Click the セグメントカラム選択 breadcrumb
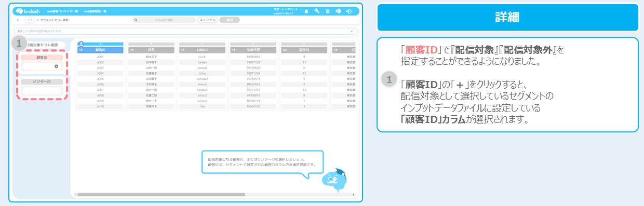This screenshot has height=206, width=644. 55,20
